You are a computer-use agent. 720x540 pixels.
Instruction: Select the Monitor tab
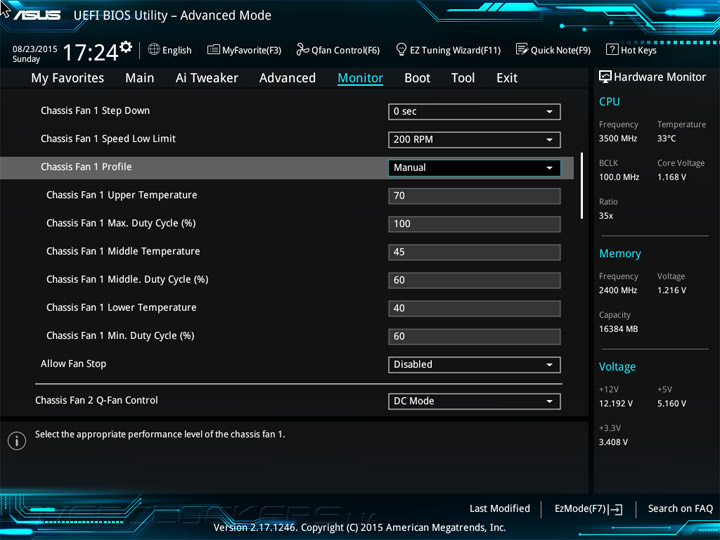pyautogui.click(x=360, y=78)
